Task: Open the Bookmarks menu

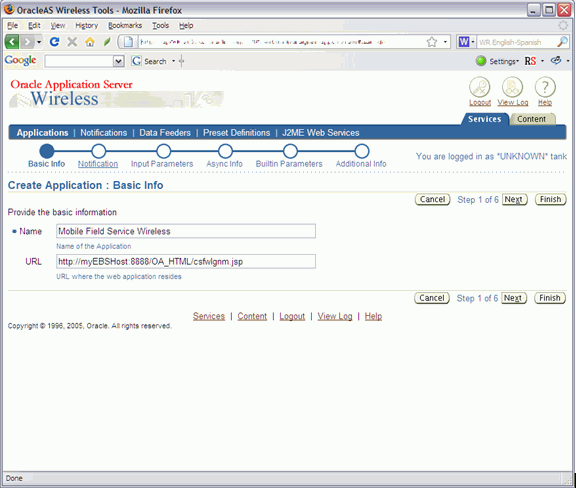Action: (x=125, y=25)
